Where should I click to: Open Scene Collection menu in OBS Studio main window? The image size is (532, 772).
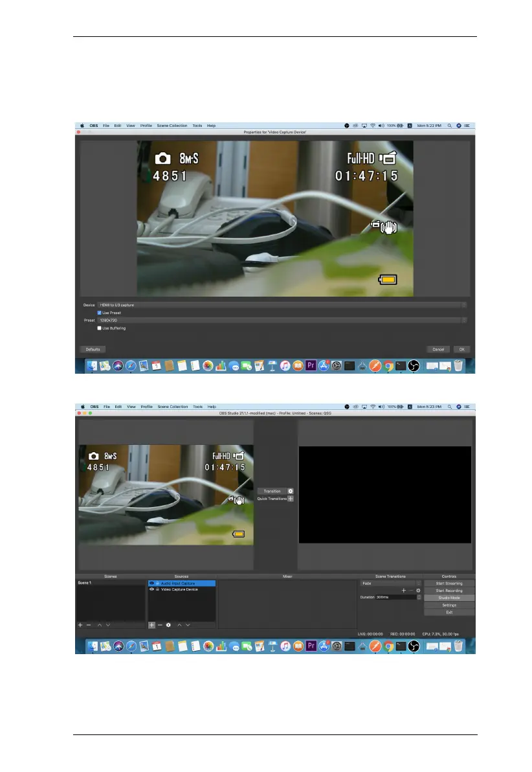[x=172, y=407]
